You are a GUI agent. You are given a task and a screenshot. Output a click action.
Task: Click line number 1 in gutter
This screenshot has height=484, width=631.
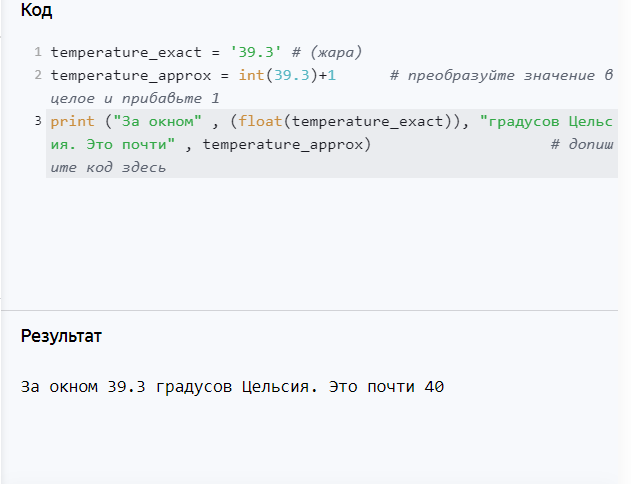[38, 52]
